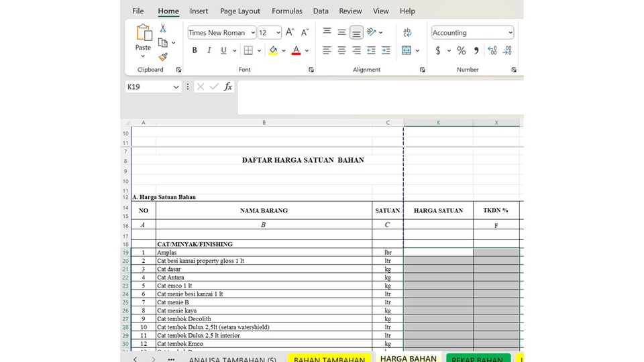
Task: Decrease font size with the A-down icon
Action: click(305, 32)
